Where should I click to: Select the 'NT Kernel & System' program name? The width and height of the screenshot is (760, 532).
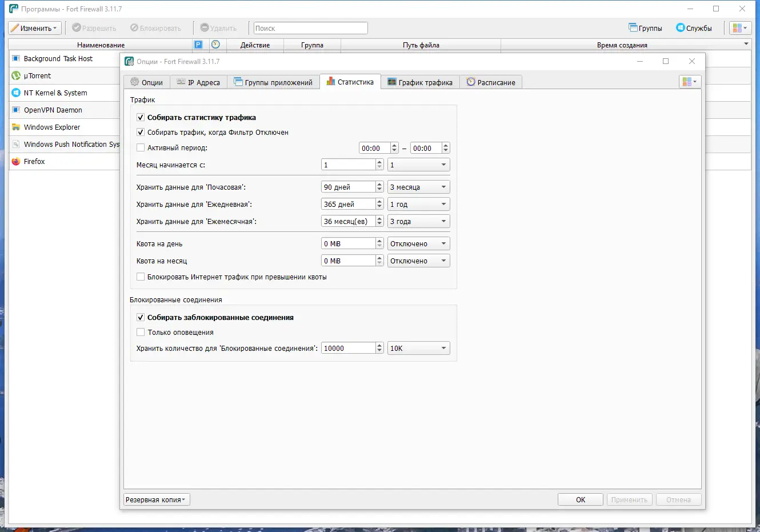point(55,93)
